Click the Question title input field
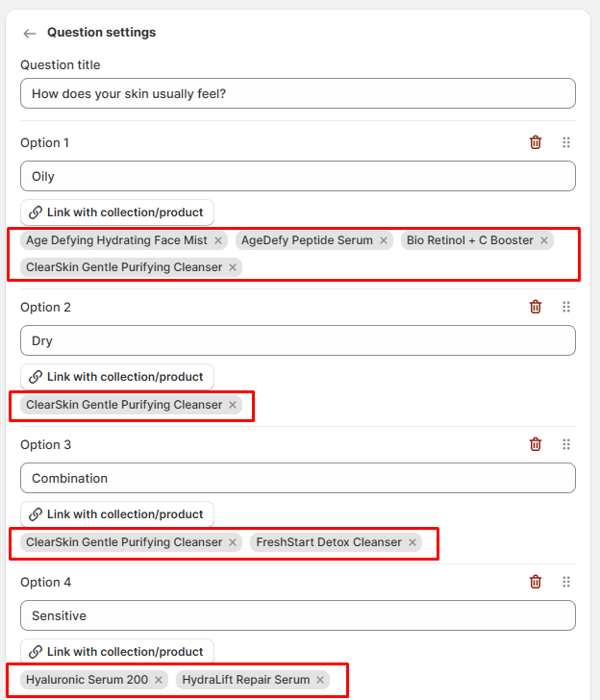Screen dimensions: 600x700 297,93
